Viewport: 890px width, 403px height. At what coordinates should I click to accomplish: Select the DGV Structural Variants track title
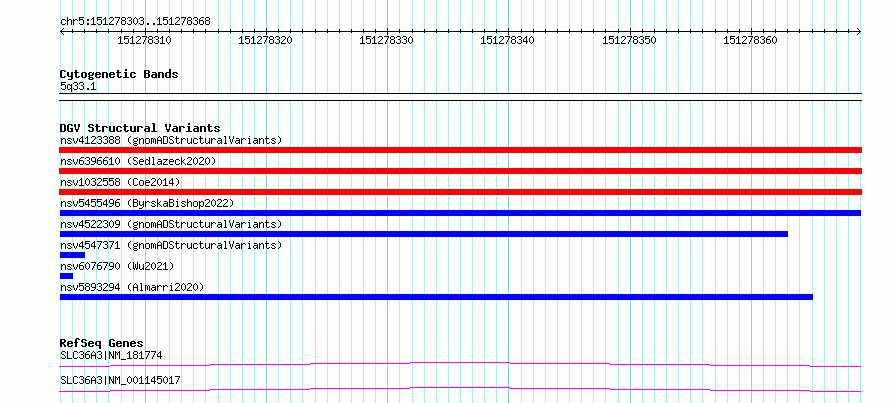click(x=140, y=128)
